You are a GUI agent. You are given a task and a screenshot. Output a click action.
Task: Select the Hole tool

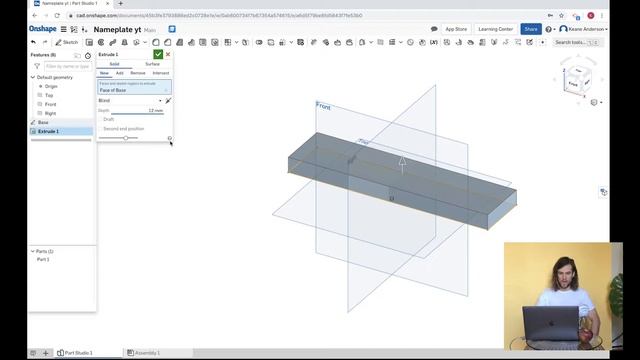[215, 42]
